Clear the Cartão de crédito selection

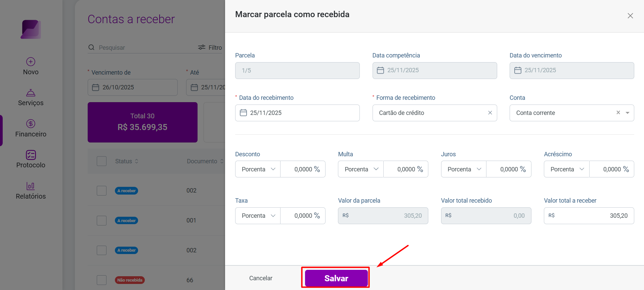(490, 113)
